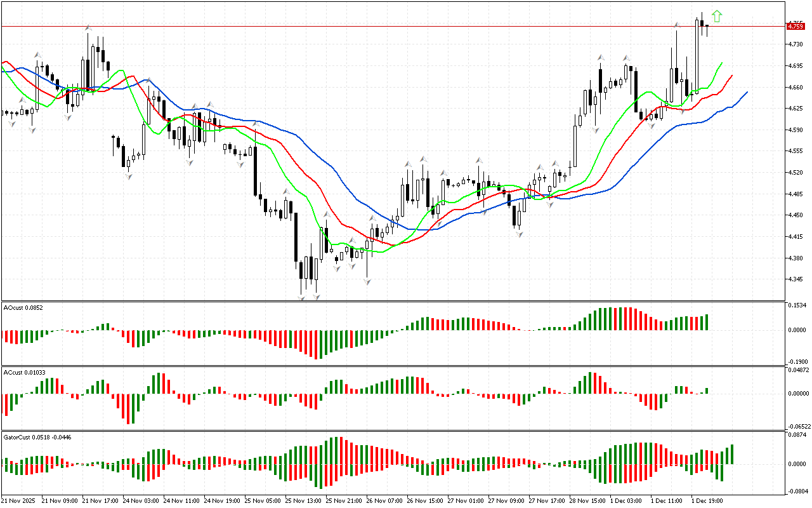Click the final green bar in the AOcust histogram
The image size is (812, 508).
coord(707,322)
